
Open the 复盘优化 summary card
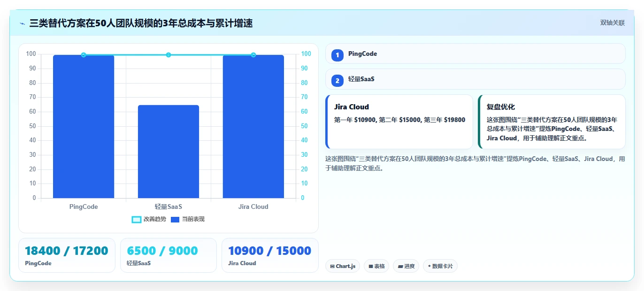coord(552,122)
